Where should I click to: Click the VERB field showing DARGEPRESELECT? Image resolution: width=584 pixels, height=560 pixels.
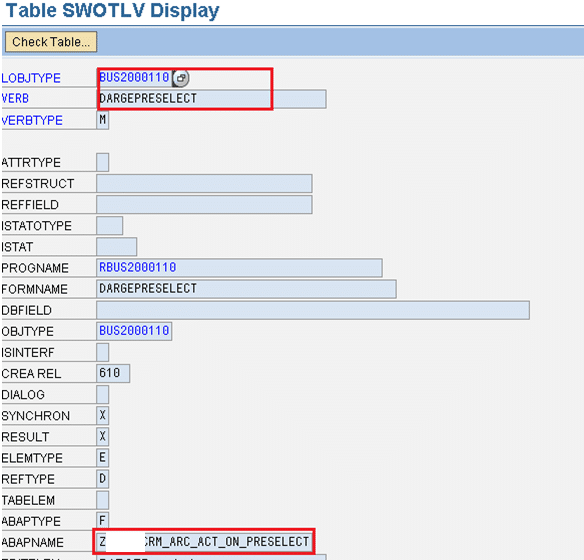tap(211, 99)
